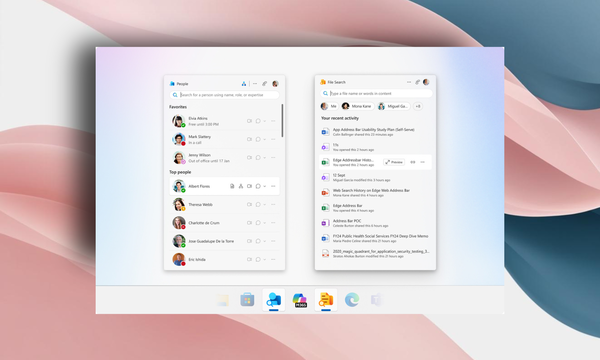Open more options for Elvia Atkins
Screen dimensions: 600x360
pyautogui.click(x=273, y=121)
